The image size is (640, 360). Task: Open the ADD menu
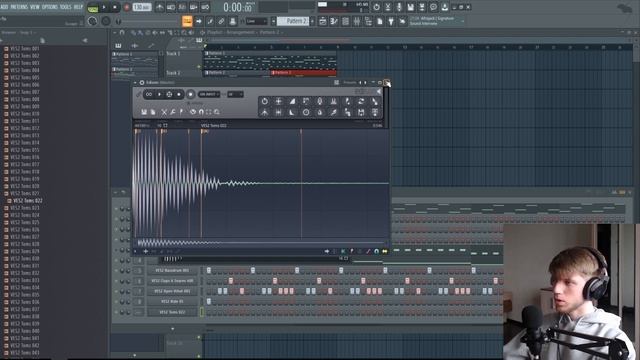tap(4, 7)
